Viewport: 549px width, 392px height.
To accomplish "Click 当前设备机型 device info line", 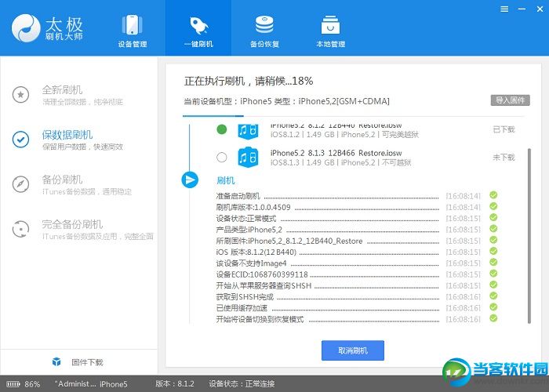I will point(286,101).
